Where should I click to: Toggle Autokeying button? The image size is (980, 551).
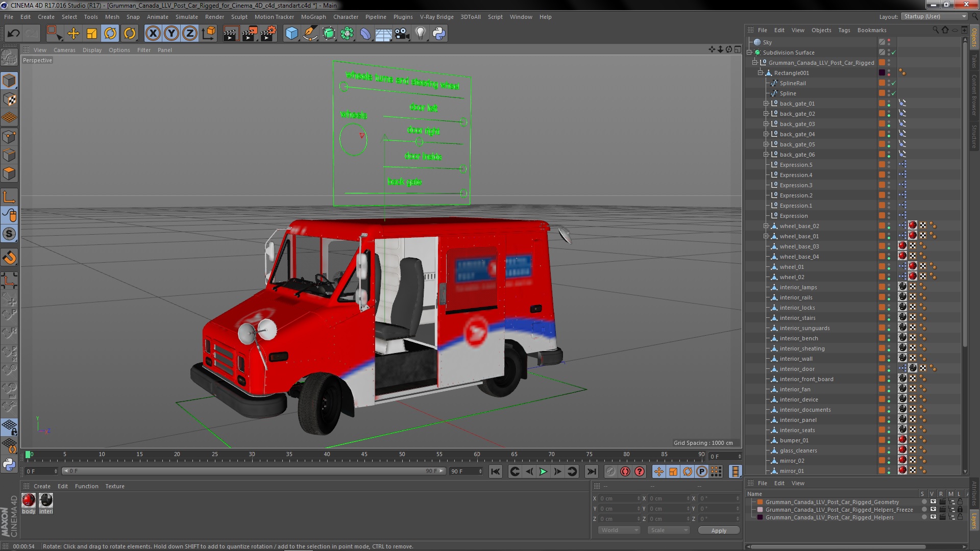625,471
